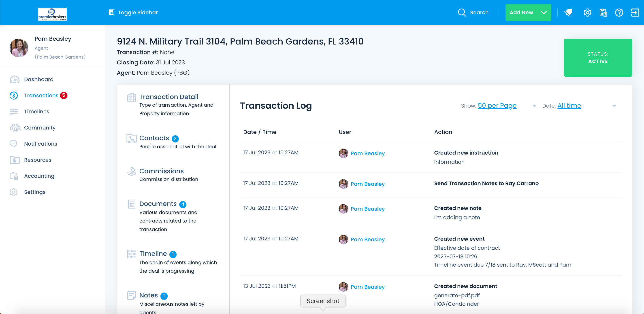Screen dimensions: 644x314
Task: Open Settings in the sidebar
Action: [x=35, y=192]
